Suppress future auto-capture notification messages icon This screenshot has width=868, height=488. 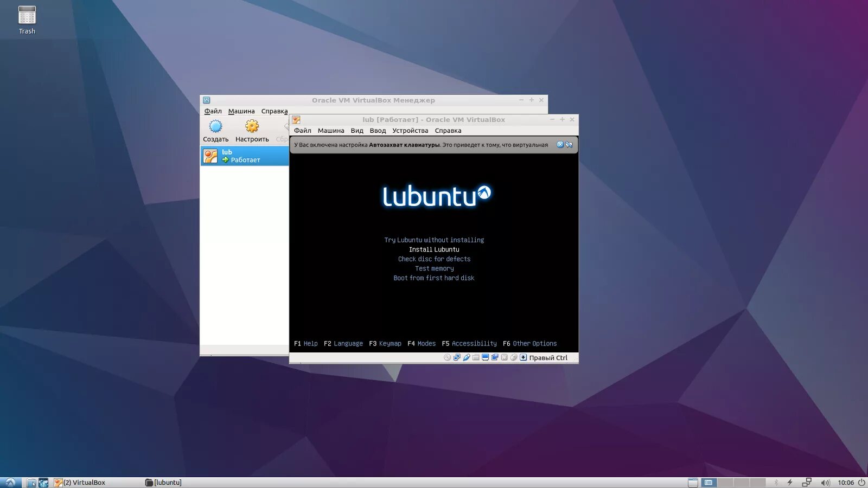click(x=569, y=145)
